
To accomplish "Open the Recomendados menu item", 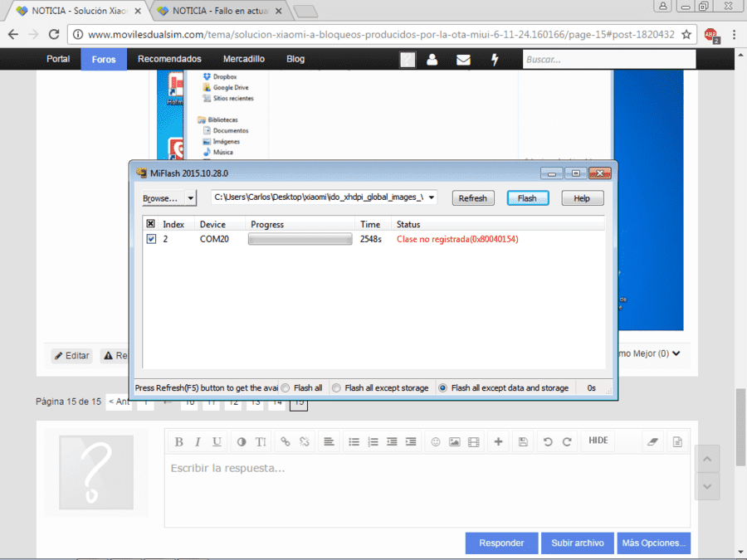I will [x=169, y=59].
